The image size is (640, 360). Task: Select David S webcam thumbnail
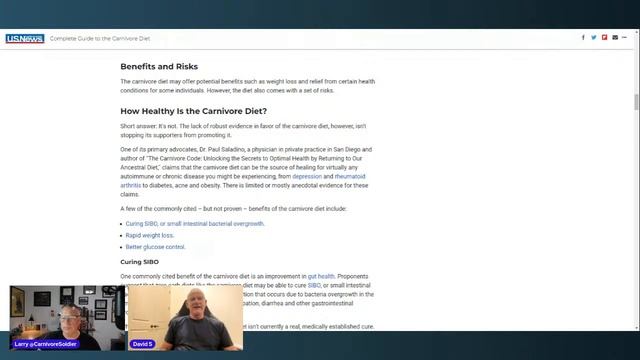pos(186,318)
